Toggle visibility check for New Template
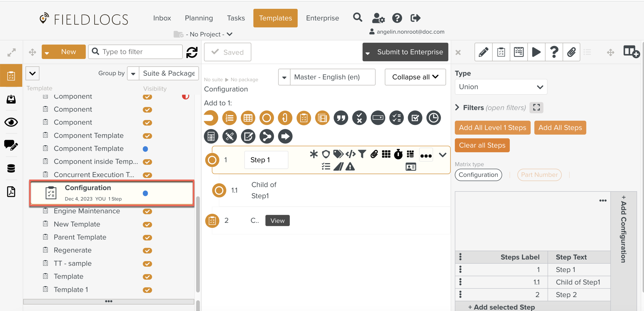The width and height of the screenshot is (644, 311). coord(147,225)
